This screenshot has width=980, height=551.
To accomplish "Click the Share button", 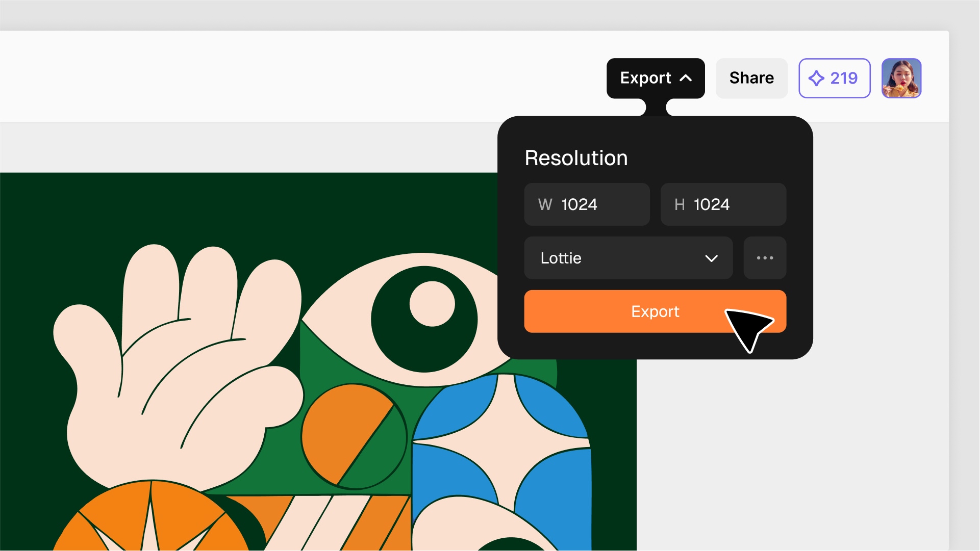I will pyautogui.click(x=751, y=78).
